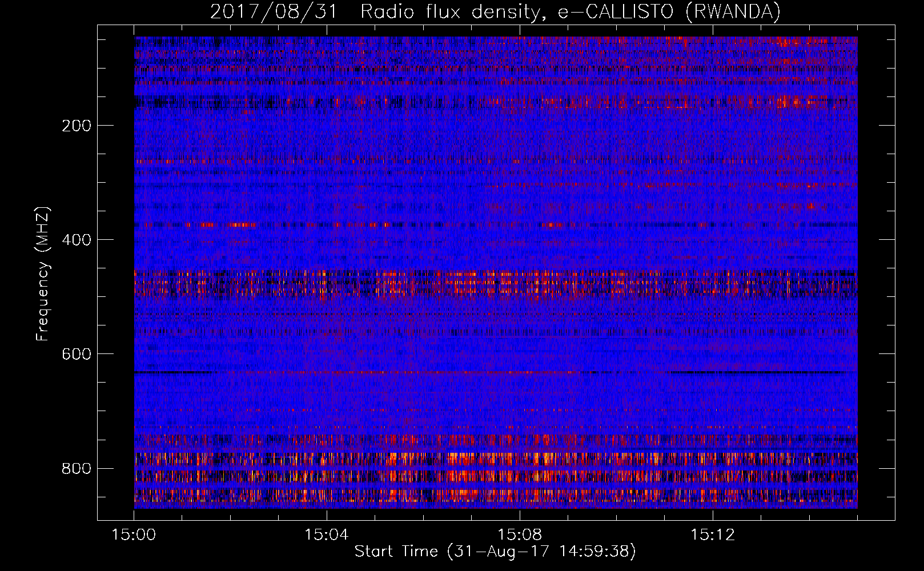The width and height of the screenshot is (924, 571).
Task: Click the '15:04' time tick label
Action: tap(327, 535)
